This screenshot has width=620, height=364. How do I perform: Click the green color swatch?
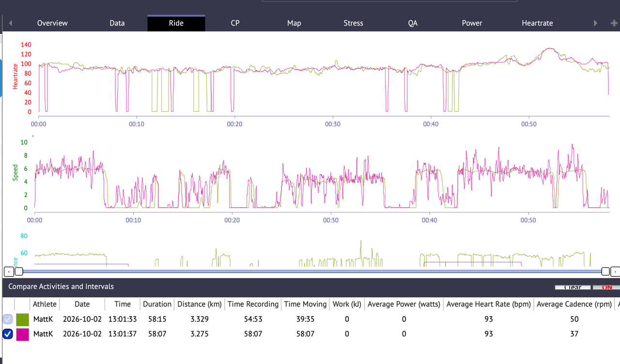(23, 319)
